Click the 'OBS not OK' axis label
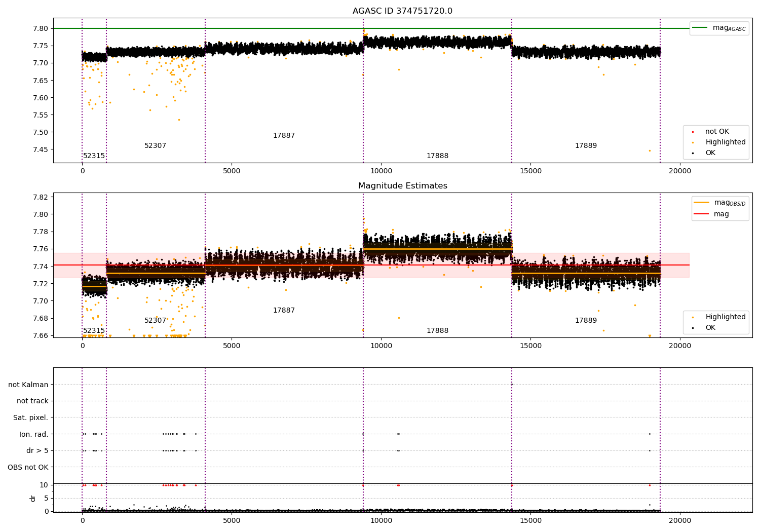 coord(28,467)
